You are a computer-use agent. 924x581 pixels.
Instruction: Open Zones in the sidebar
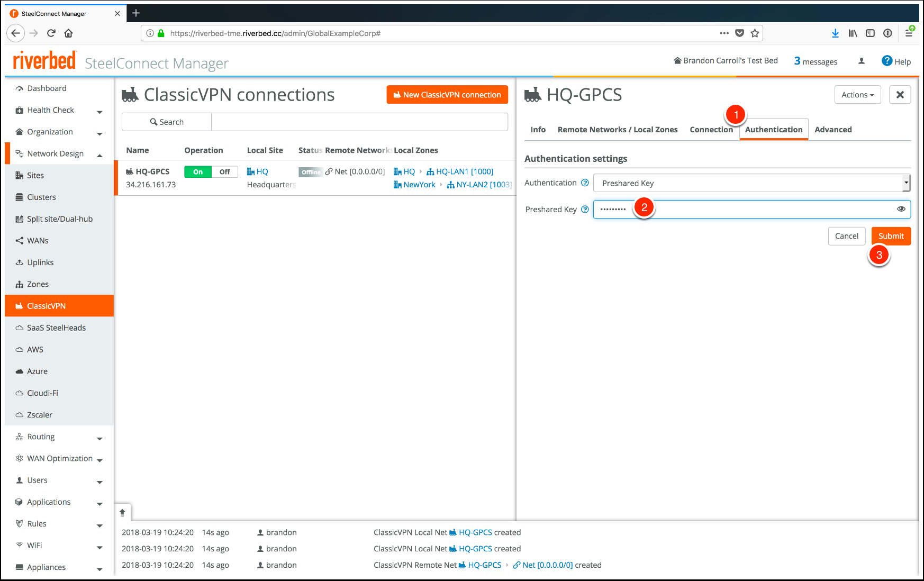coord(38,284)
